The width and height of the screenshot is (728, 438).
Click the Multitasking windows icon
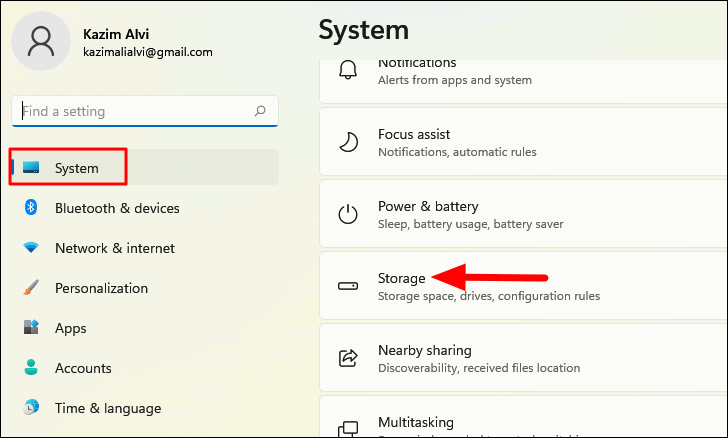tap(348, 429)
